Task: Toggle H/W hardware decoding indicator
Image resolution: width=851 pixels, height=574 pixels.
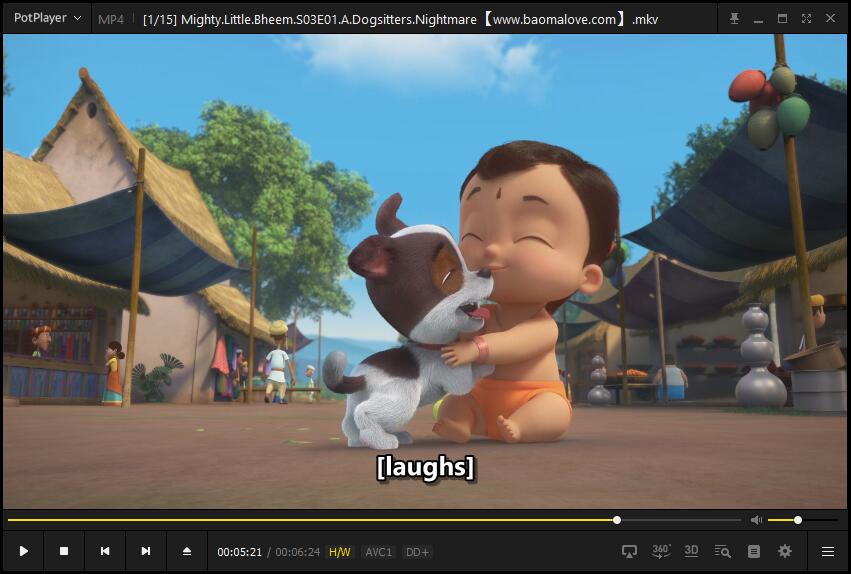Action: click(x=340, y=552)
